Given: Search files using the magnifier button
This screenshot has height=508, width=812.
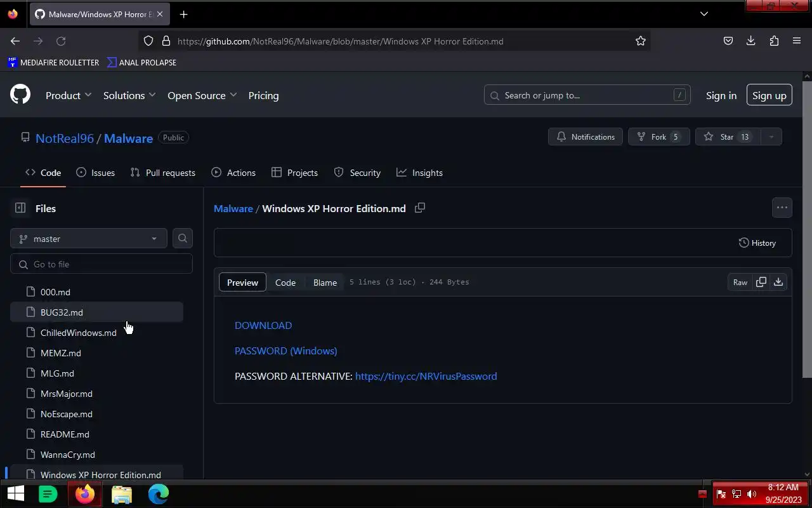Looking at the screenshot, I should [x=183, y=238].
